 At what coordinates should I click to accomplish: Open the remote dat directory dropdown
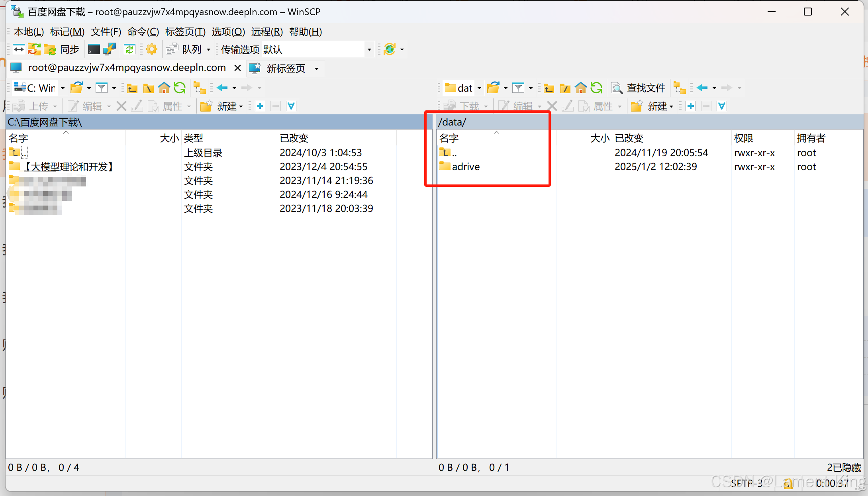479,88
